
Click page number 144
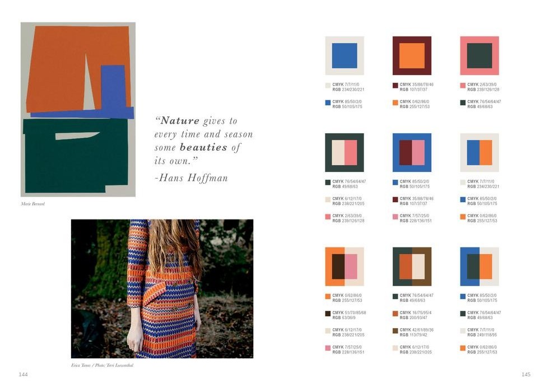[x=23, y=375]
